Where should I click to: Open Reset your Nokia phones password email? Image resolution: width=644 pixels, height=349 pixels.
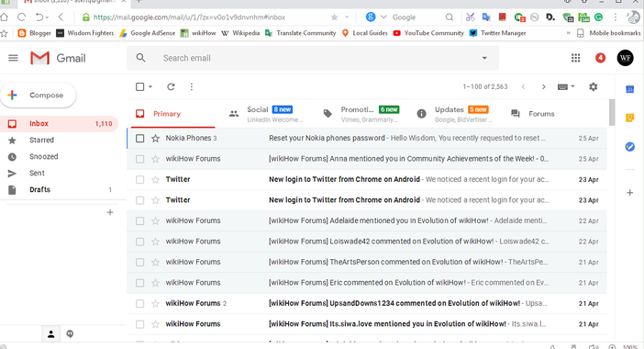[x=366, y=138]
